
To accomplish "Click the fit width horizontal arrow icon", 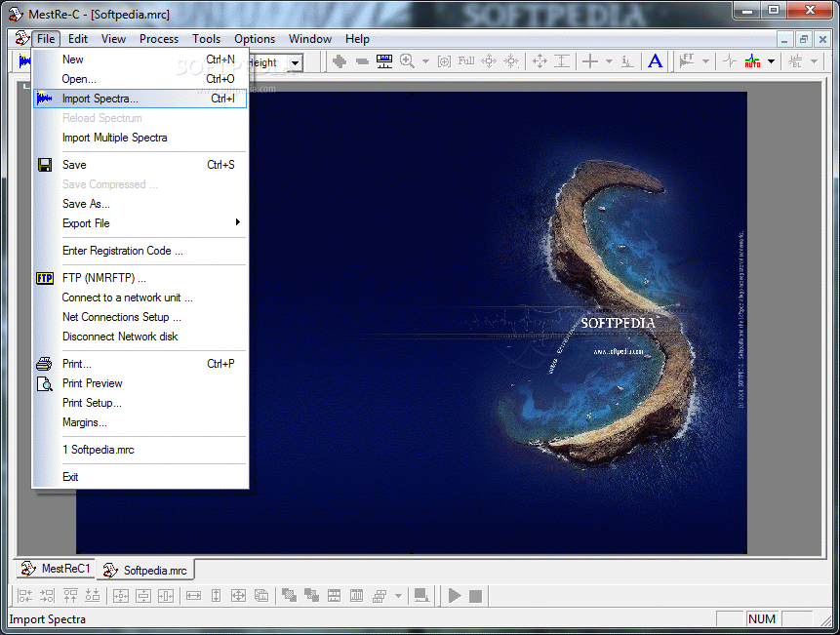I will 193,595.
